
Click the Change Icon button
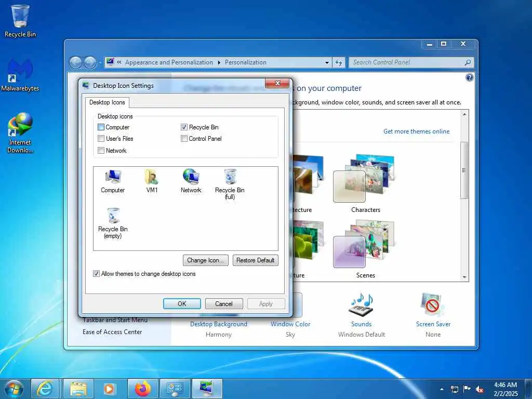point(205,260)
